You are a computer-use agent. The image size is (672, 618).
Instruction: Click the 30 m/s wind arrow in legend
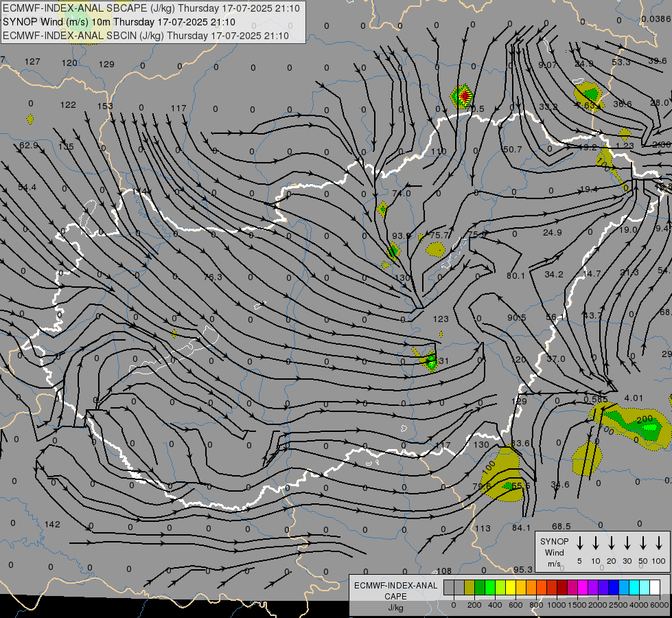tap(627, 543)
